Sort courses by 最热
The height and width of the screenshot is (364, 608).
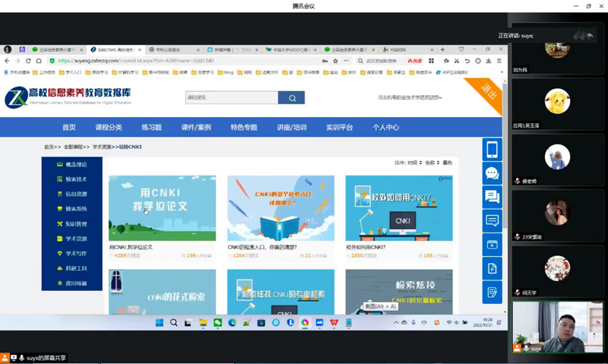tap(448, 163)
